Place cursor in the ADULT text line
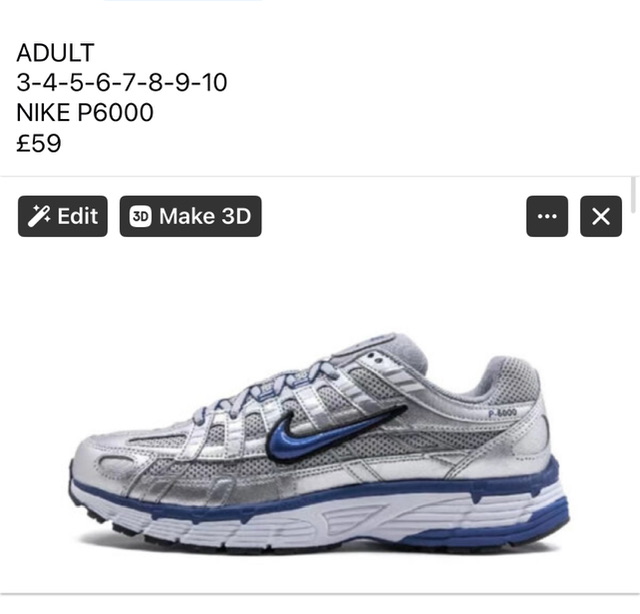The image size is (640, 614). [56, 53]
